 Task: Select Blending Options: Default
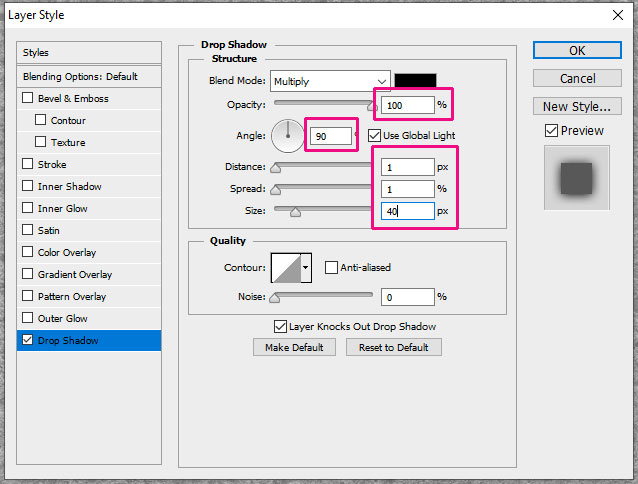tap(89, 77)
